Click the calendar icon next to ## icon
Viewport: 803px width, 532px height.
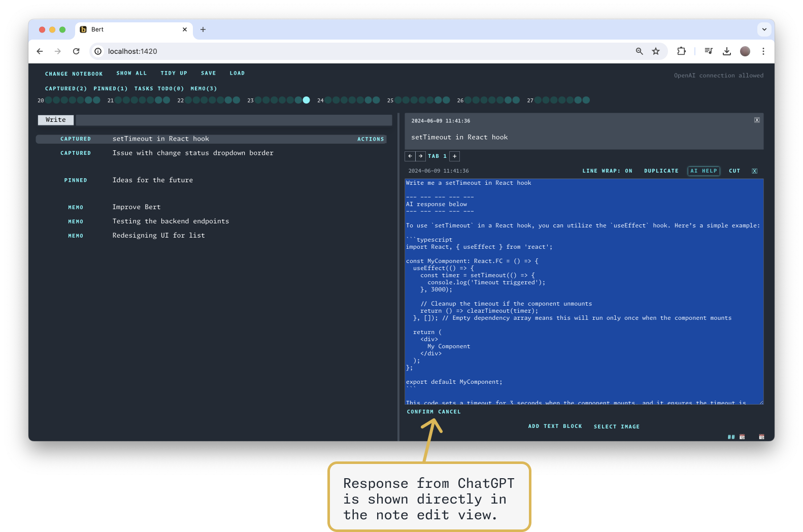tap(742, 437)
